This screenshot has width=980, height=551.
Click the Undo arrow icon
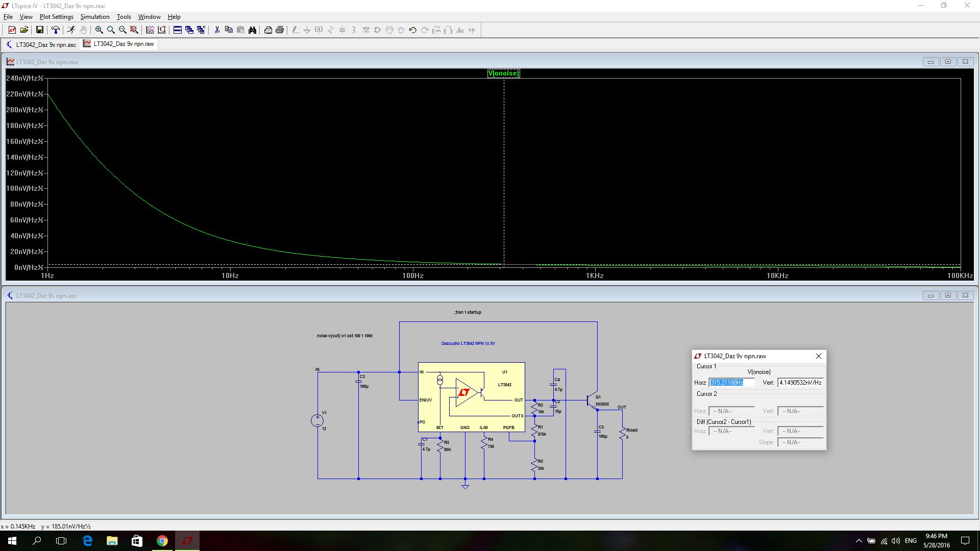tap(413, 30)
